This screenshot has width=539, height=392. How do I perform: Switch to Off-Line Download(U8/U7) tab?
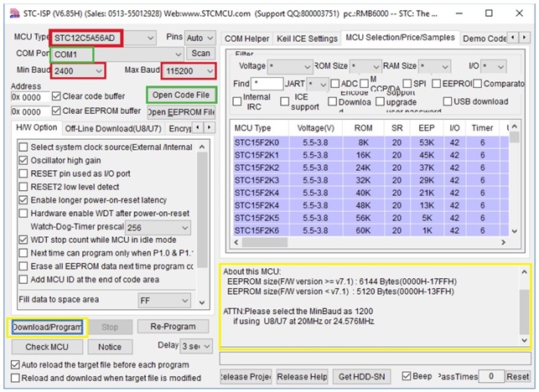coord(112,128)
